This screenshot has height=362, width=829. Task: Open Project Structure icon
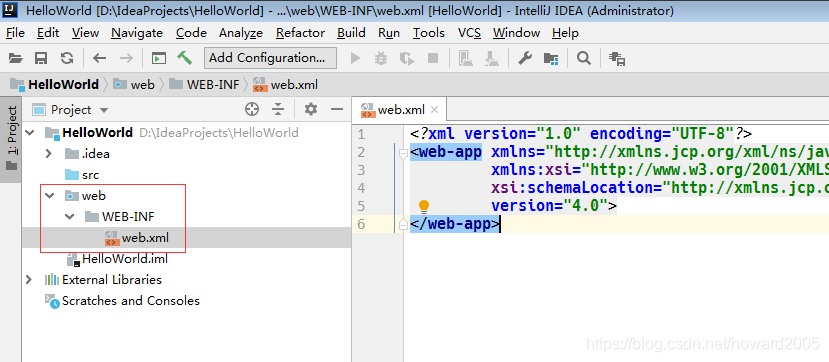551,59
